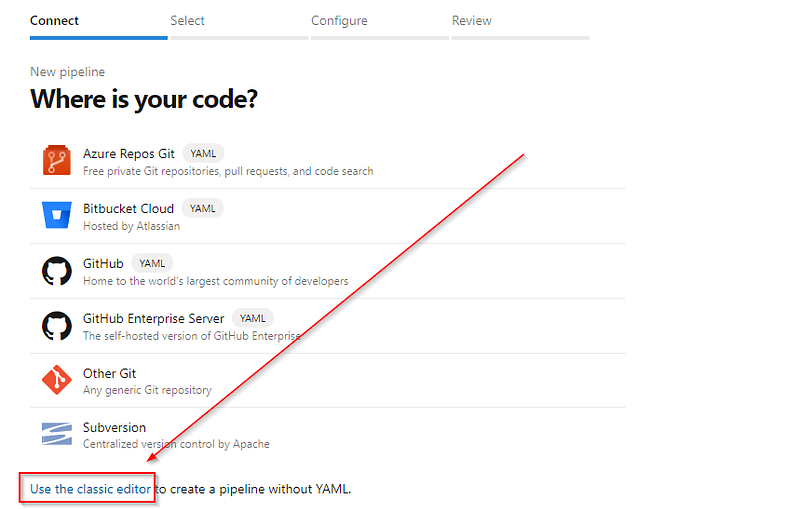Switch to the Select step tab
Viewport: 800px width, 509px height.
(187, 21)
